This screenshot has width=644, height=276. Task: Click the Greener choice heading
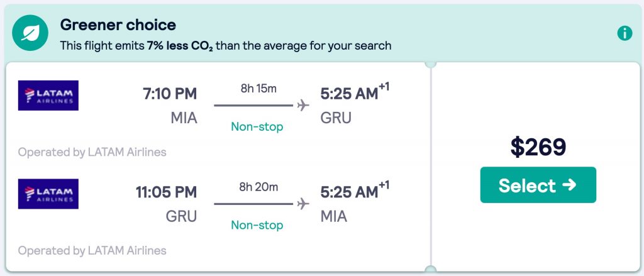click(x=118, y=25)
